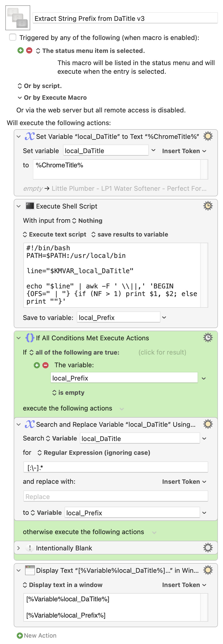Remove the status menu trigger with red minus

tap(29, 50)
